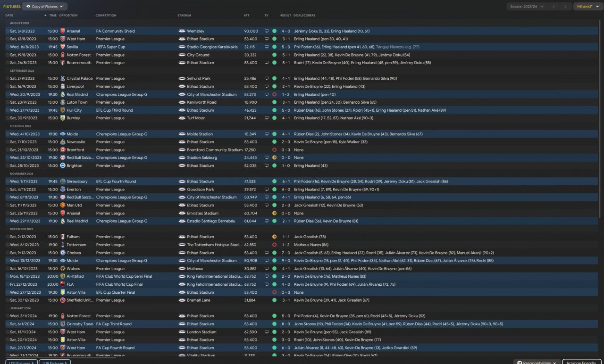
Task: Click the Kenilworth Road stadium name
Action: (202, 102)
